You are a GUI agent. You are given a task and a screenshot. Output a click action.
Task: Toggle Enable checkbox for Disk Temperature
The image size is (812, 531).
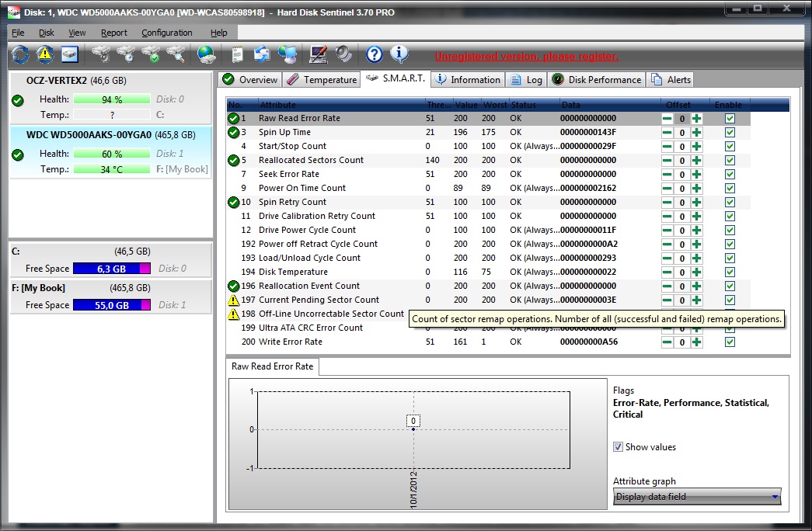(730, 272)
